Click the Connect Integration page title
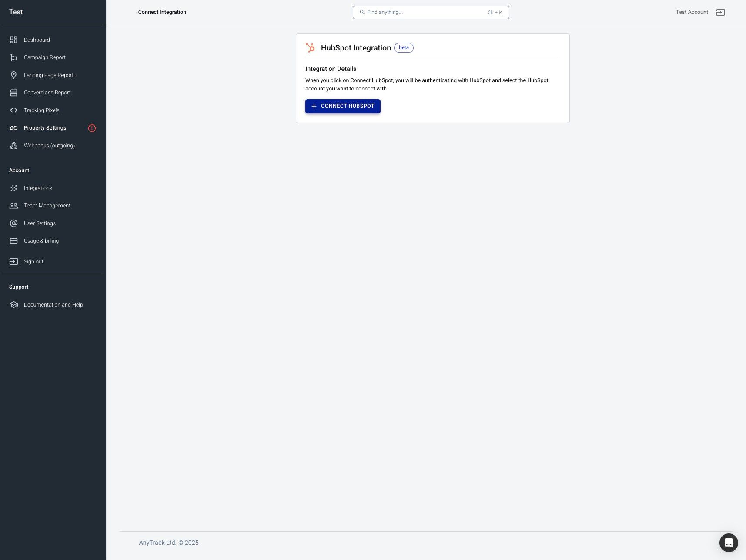Image resolution: width=746 pixels, height=560 pixels. pos(162,12)
